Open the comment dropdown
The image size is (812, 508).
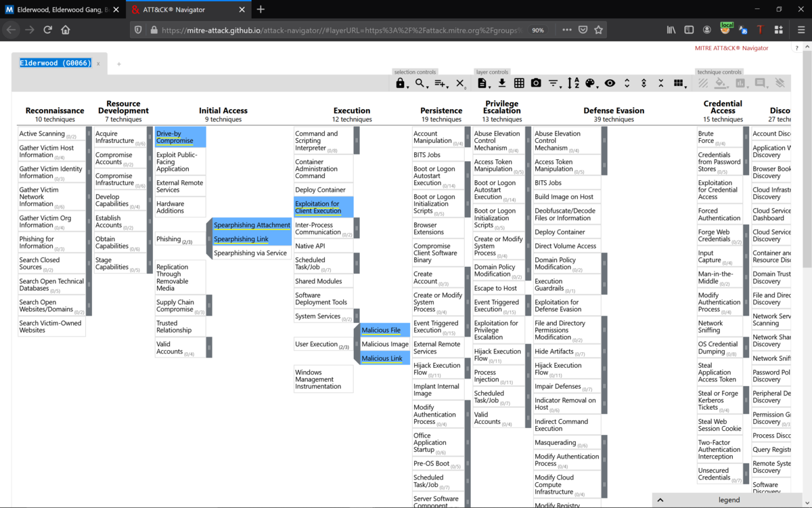point(761,83)
